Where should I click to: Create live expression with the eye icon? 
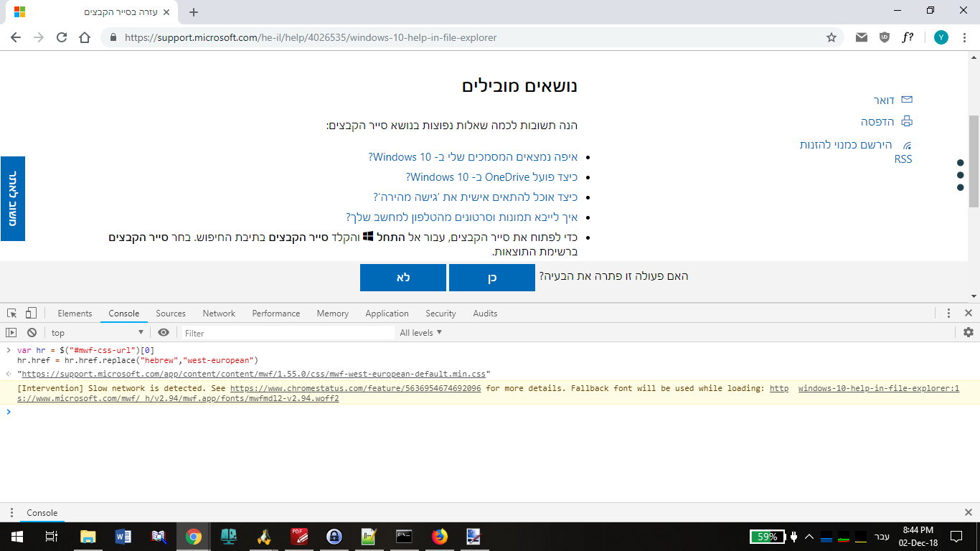click(164, 333)
